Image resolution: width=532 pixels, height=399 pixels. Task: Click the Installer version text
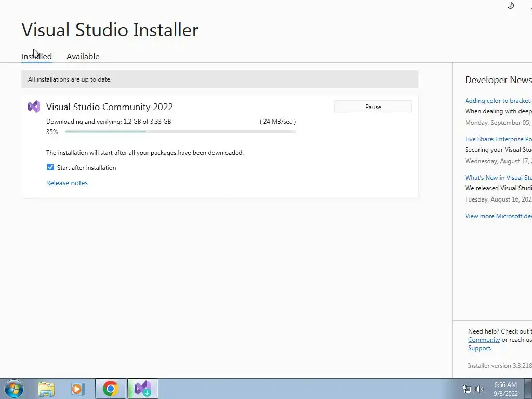click(499, 365)
